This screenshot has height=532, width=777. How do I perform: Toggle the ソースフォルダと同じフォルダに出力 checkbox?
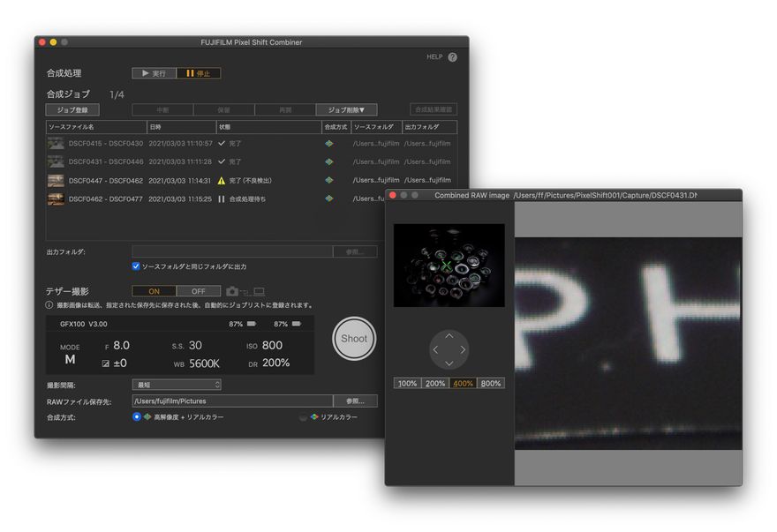click(136, 266)
